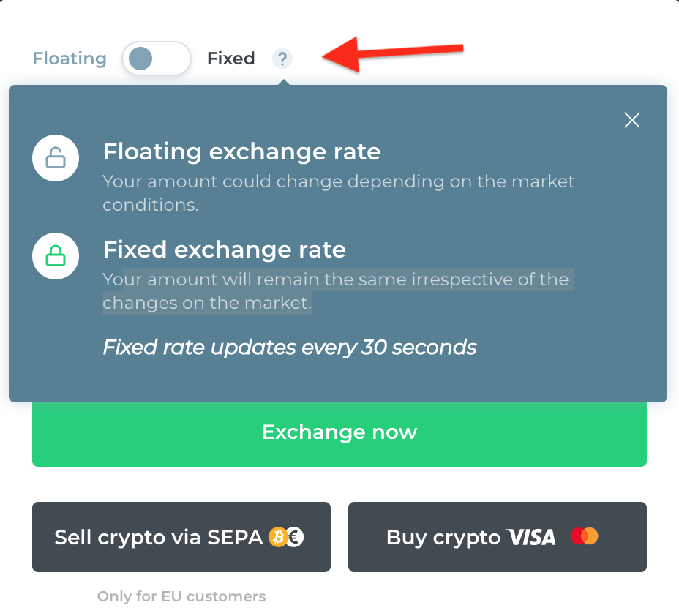Click the VISA logo
Image resolution: width=679 pixels, height=616 pixels.
pyautogui.click(x=531, y=537)
